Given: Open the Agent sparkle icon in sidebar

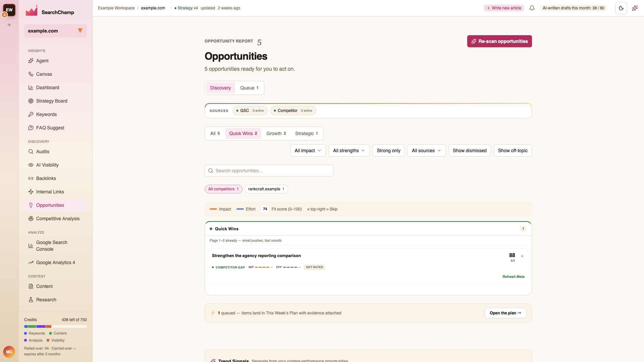Looking at the screenshot, I should tap(31, 61).
